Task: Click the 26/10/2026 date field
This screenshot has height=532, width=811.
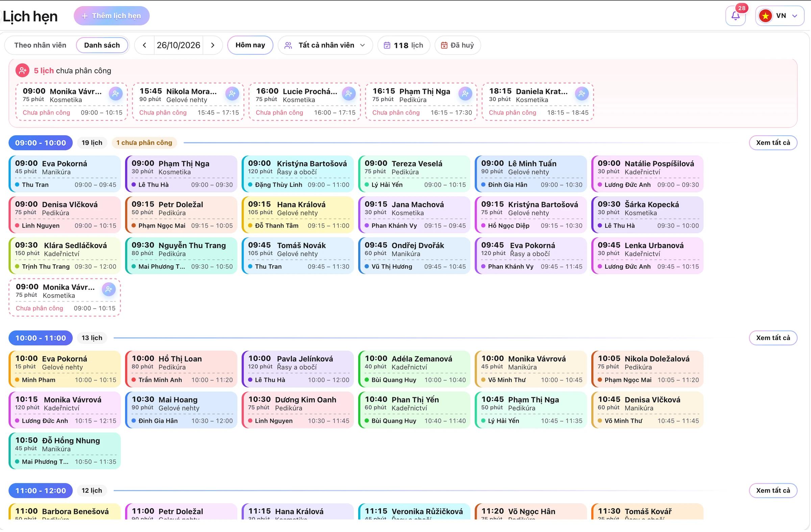Action: (178, 45)
